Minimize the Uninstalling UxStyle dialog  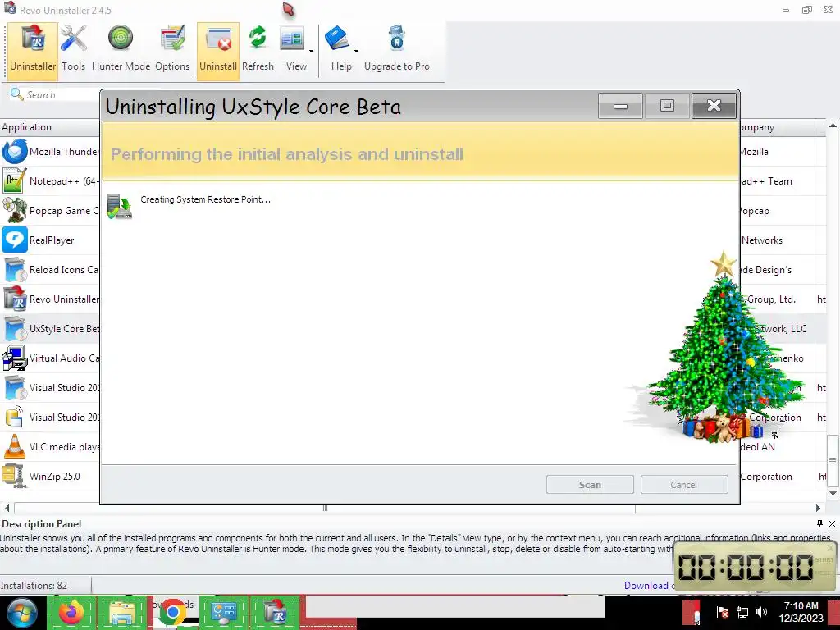click(x=620, y=106)
